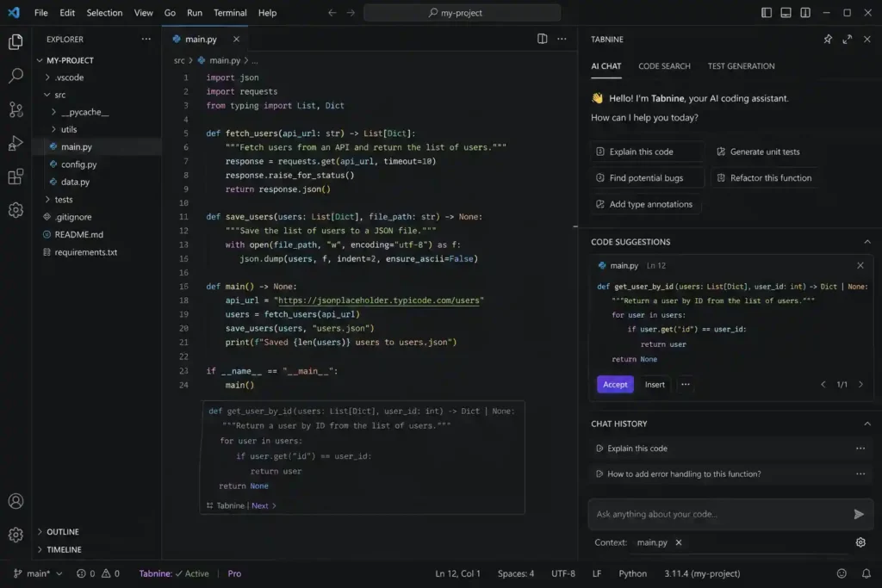The width and height of the screenshot is (882, 588).
Task: Go to previous code suggestion
Action: [x=823, y=385]
